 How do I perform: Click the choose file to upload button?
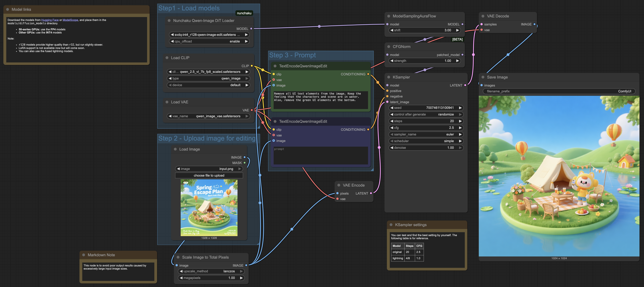click(x=209, y=176)
